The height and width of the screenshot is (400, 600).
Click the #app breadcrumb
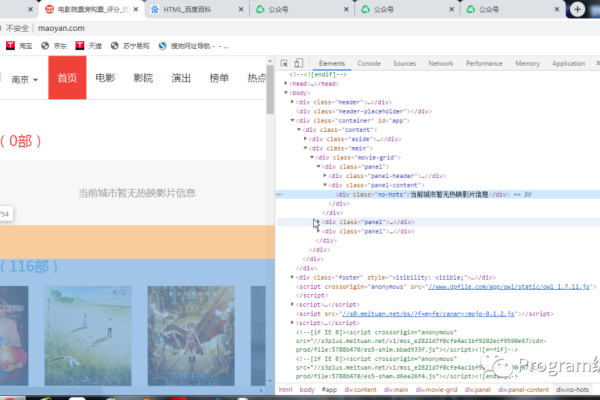click(x=329, y=390)
